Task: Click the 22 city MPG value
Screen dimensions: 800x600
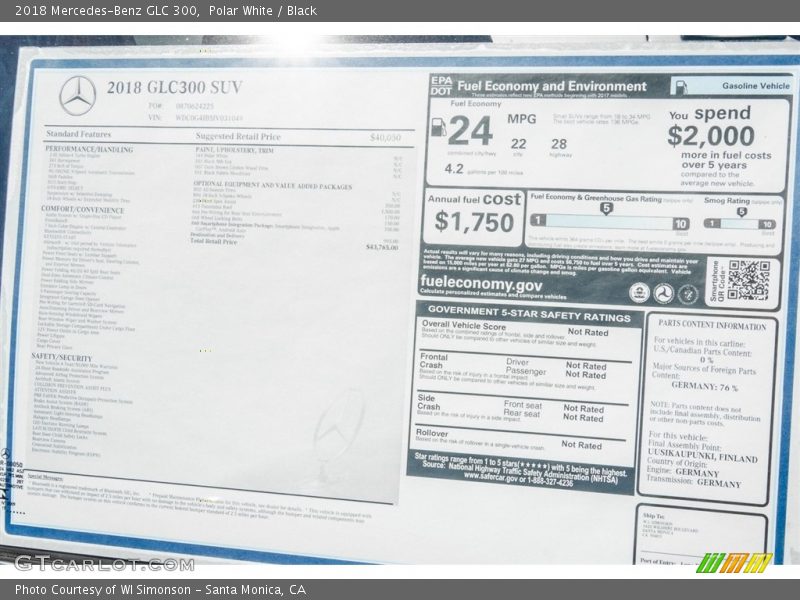Action: tap(518, 144)
